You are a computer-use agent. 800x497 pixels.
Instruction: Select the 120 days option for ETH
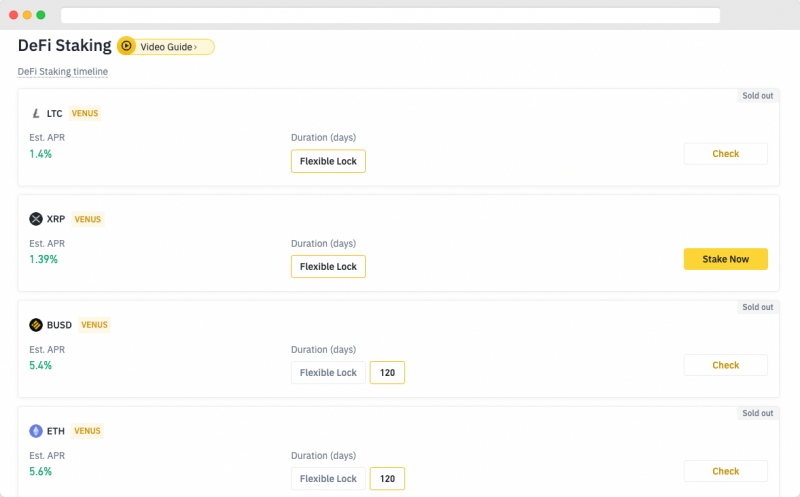pyautogui.click(x=387, y=479)
